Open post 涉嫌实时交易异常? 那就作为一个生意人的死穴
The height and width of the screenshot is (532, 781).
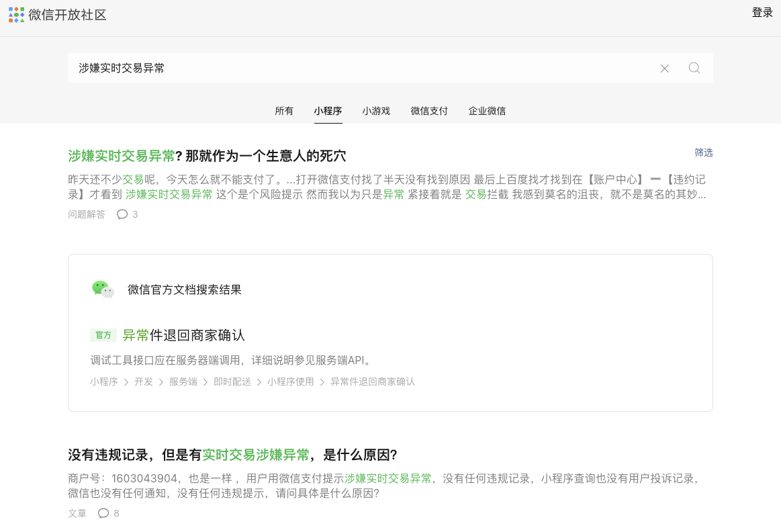207,156
